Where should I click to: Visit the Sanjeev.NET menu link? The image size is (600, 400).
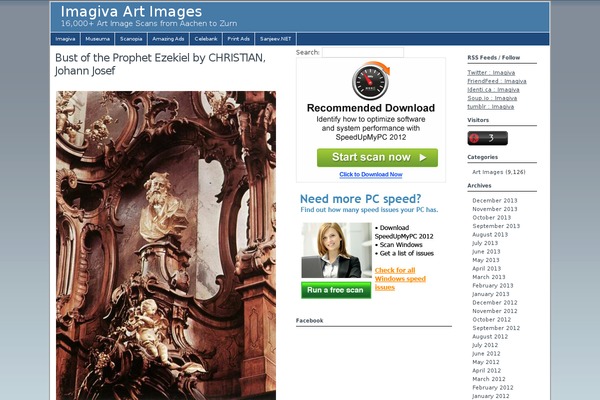pyautogui.click(x=276, y=39)
